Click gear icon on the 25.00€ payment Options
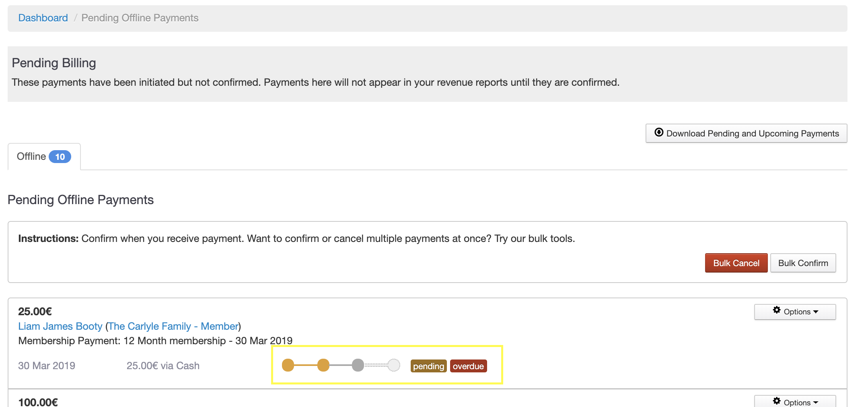The height and width of the screenshot is (407, 868). click(x=776, y=310)
